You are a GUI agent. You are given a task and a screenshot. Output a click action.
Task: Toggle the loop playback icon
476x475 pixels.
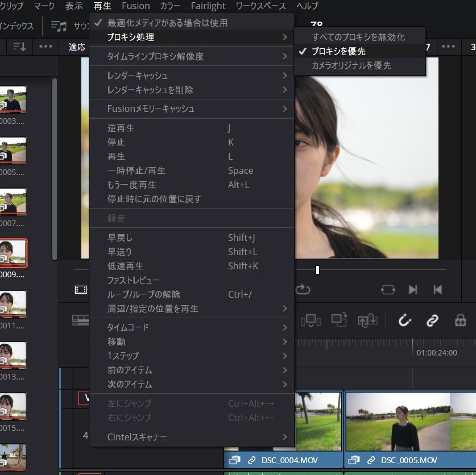pyautogui.click(x=303, y=289)
